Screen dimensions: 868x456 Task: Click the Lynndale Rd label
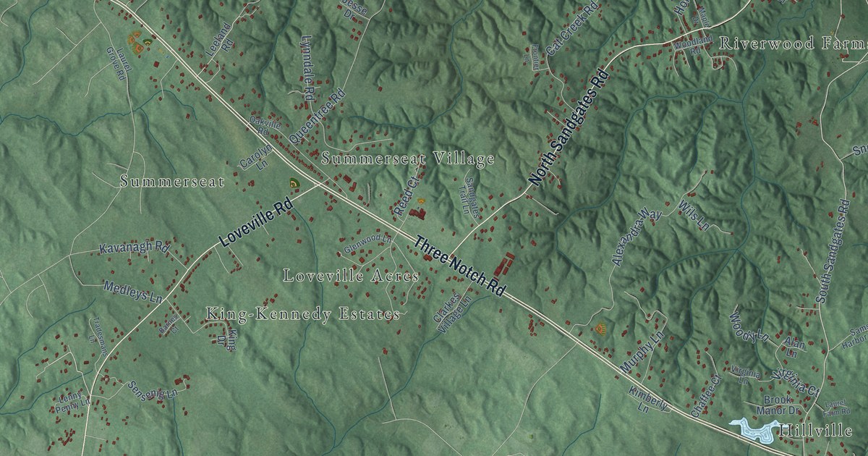pyautogui.click(x=307, y=67)
